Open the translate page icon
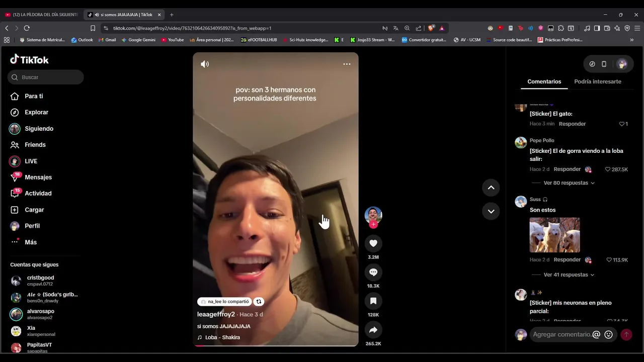The height and width of the screenshot is (362, 644). coord(396,28)
